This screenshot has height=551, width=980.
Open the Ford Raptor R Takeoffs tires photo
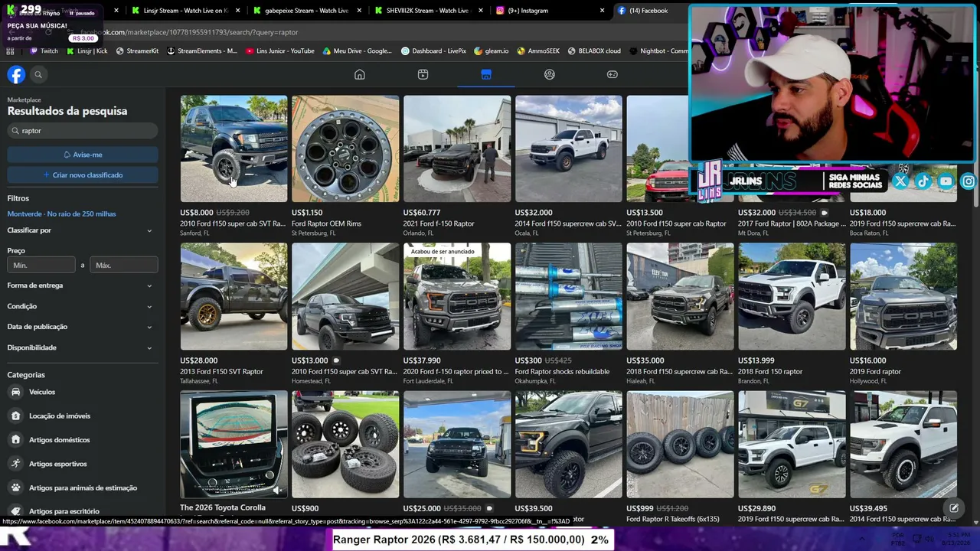(x=680, y=444)
